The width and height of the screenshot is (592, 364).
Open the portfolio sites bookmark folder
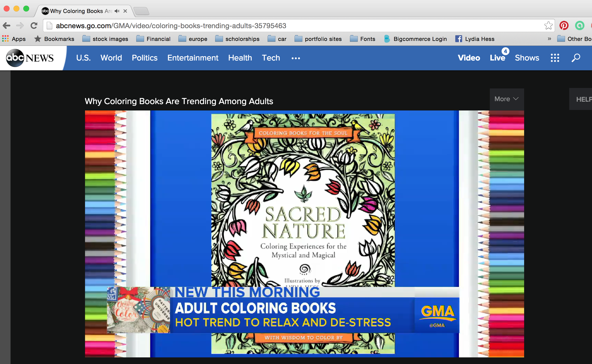318,39
